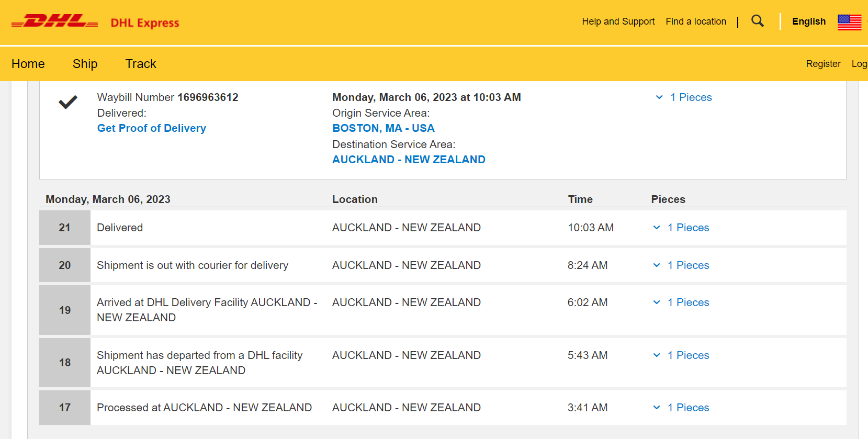Click the 'Monday, March 06, 2023' table header
The width and height of the screenshot is (868, 439).
coord(108,199)
